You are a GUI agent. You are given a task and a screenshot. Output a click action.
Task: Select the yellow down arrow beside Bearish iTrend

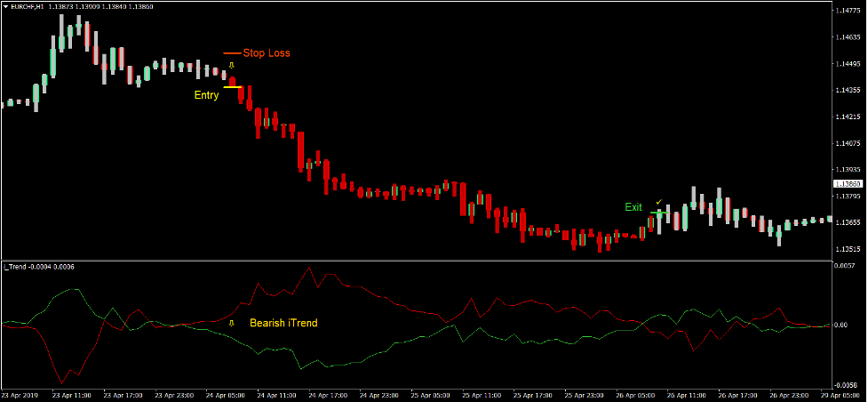(231, 323)
